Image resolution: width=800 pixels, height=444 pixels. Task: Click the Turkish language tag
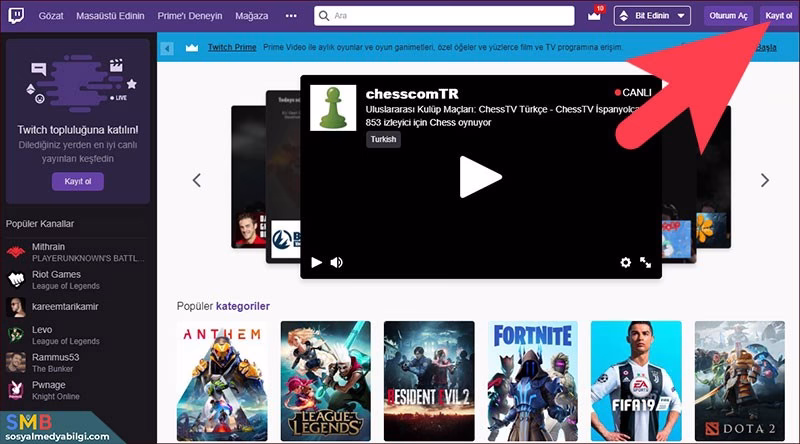(383, 139)
